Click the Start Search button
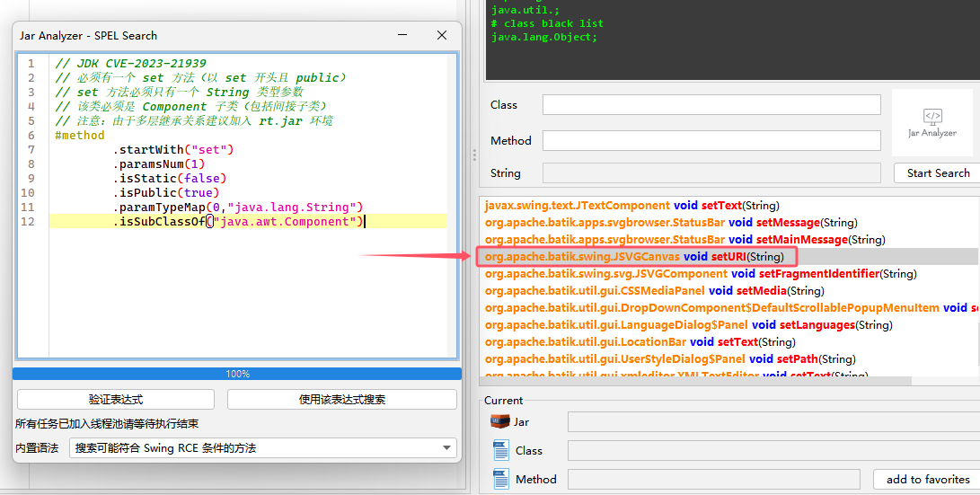This screenshot has height=495, width=980. pyautogui.click(x=937, y=172)
